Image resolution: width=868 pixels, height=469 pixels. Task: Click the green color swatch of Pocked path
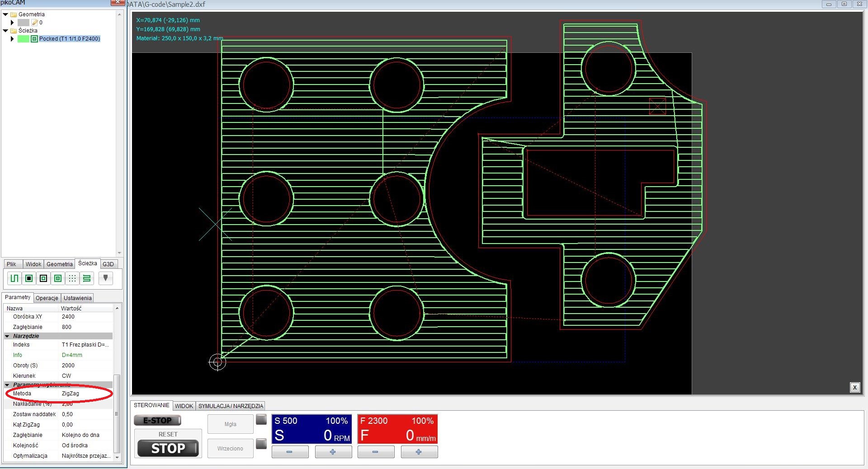click(x=24, y=39)
